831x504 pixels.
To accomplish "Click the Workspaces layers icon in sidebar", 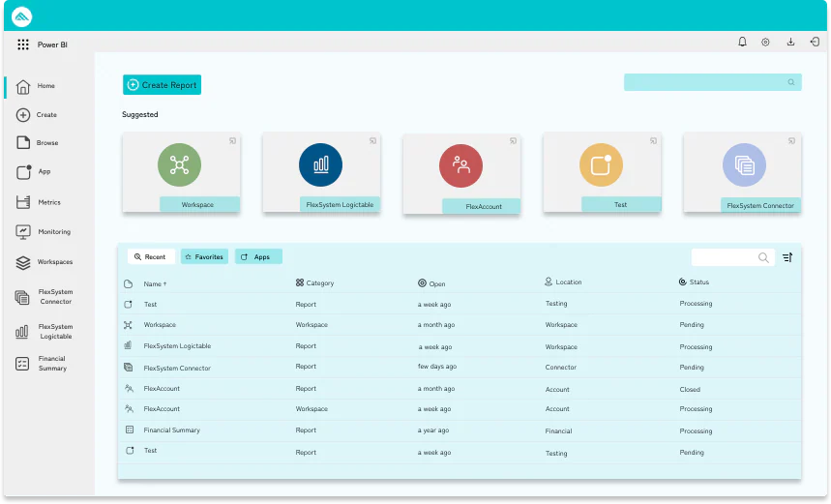I will 23,262.
